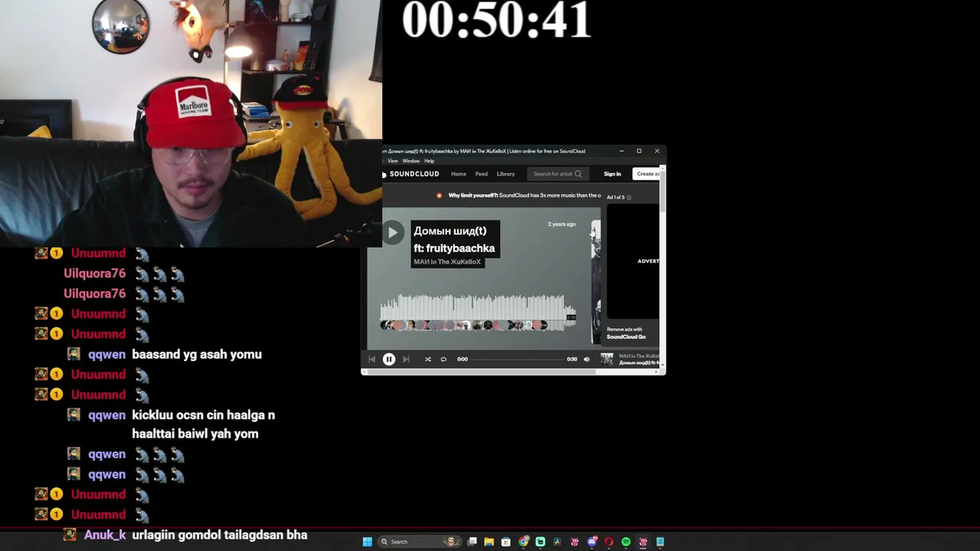This screenshot has height=551, width=980.
Task: Open Opera browser from the taskbar
Action: click(609, 542)
